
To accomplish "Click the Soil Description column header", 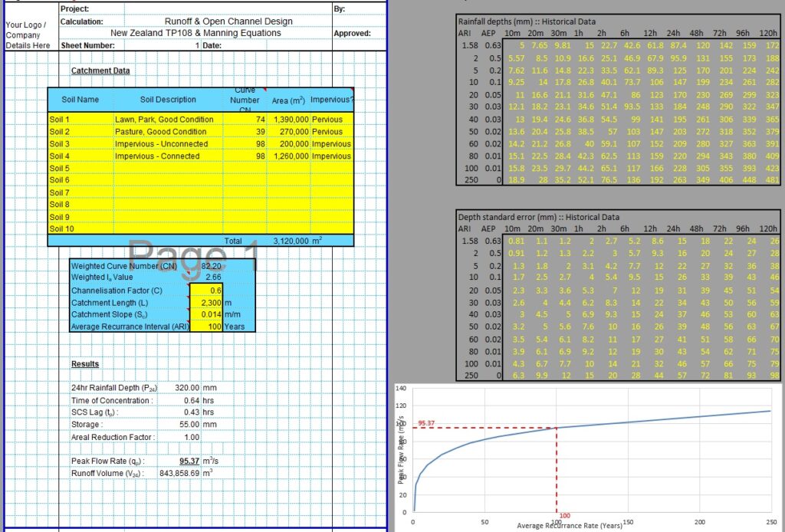I will (168, 100).
